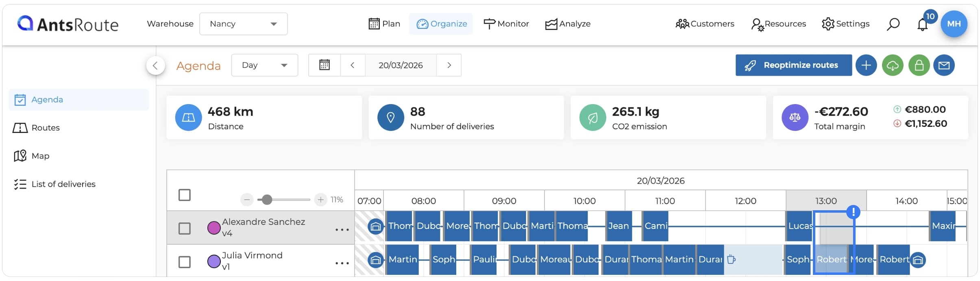Open the calendar date picker icon
Viewport: 980px width, 281px height.
click(324, 65)
